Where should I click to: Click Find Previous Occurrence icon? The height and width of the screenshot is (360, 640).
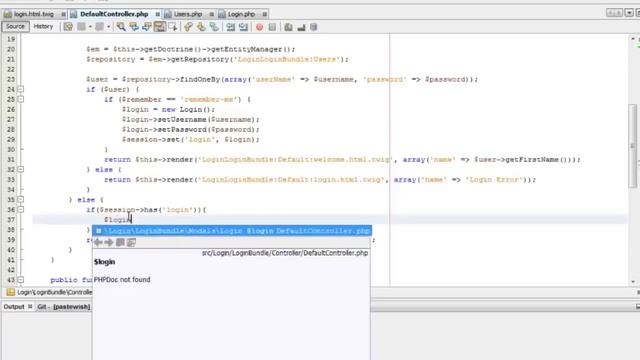[134, 27]
